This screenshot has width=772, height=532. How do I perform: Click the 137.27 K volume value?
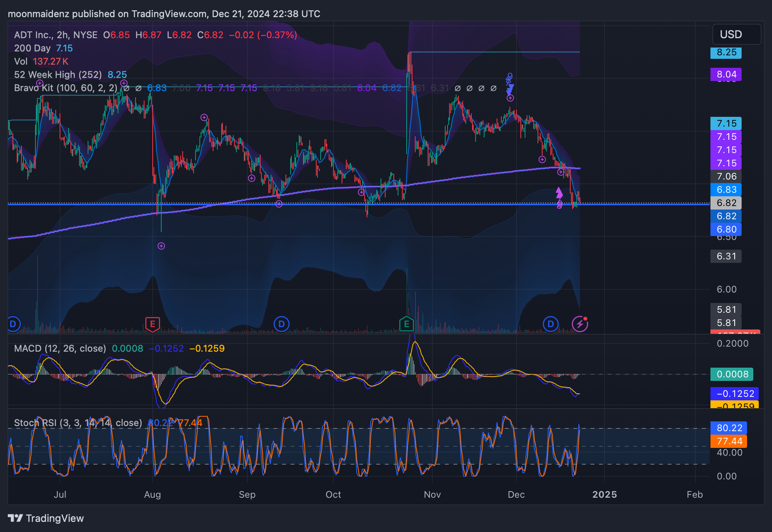pos(51,62)
